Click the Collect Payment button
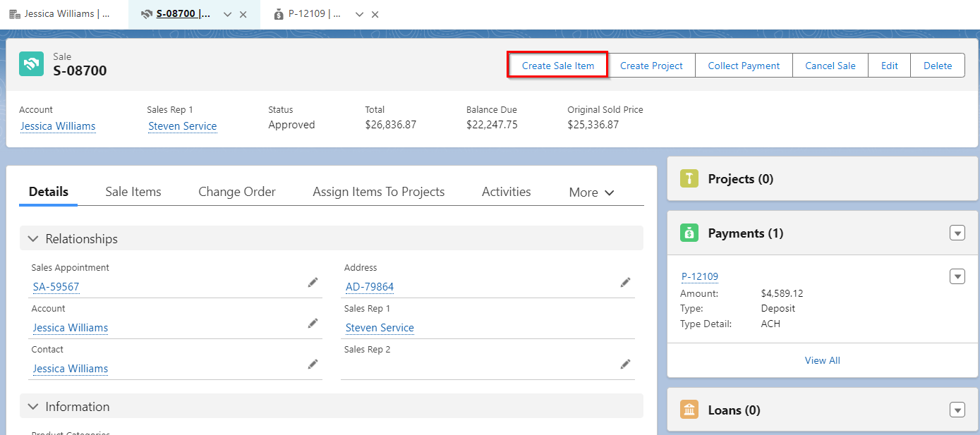Viewport: 980px width, 435px height. (743, 65)
